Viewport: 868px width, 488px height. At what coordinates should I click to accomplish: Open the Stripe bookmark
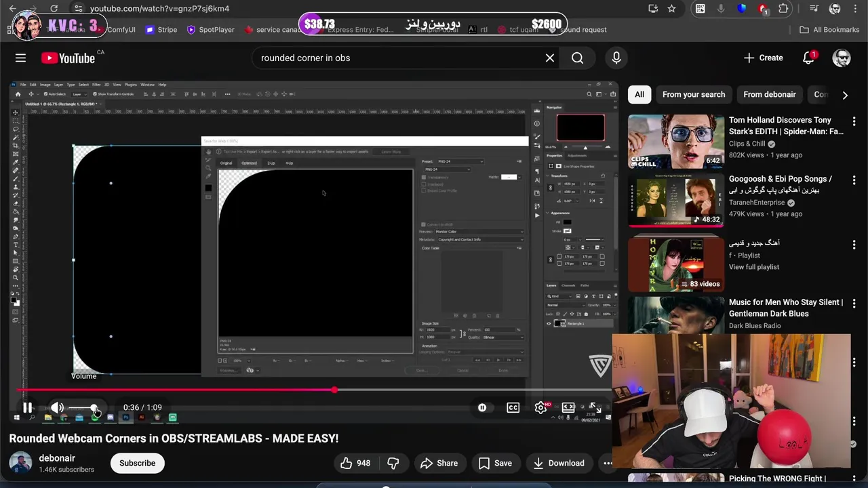161,30
